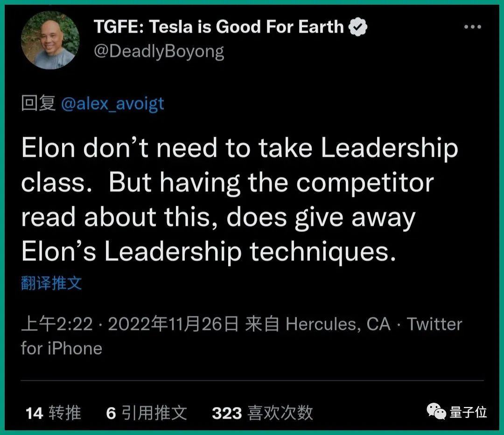Click 翻译推文 to translate the tweet
This screenshot has width=504, height=435.
[x=51, y=283]
